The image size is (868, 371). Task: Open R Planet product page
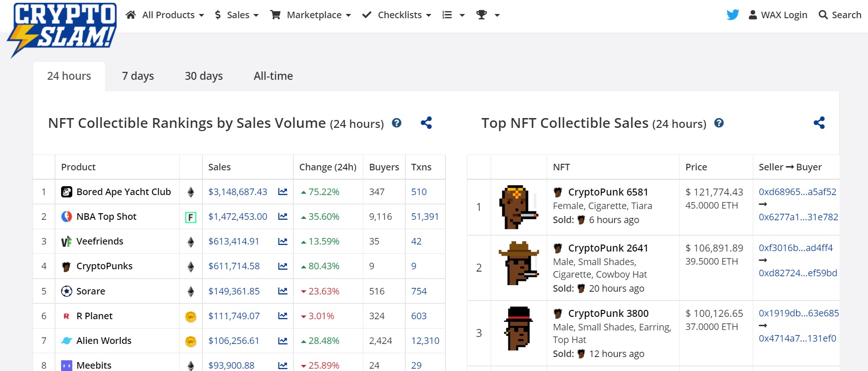point(95,316)
